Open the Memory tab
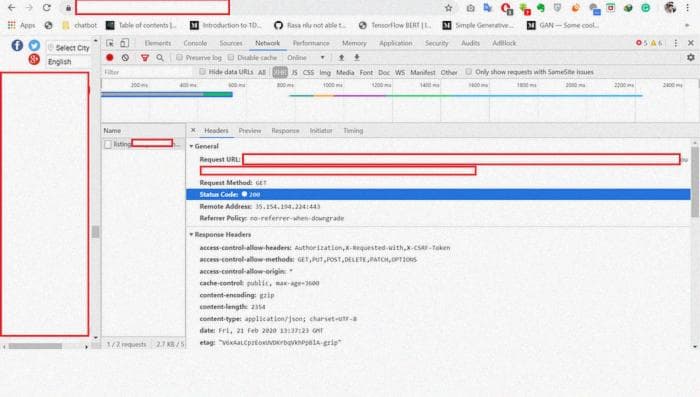The height and width of the screenshot is (397, 700). [354, 43]
